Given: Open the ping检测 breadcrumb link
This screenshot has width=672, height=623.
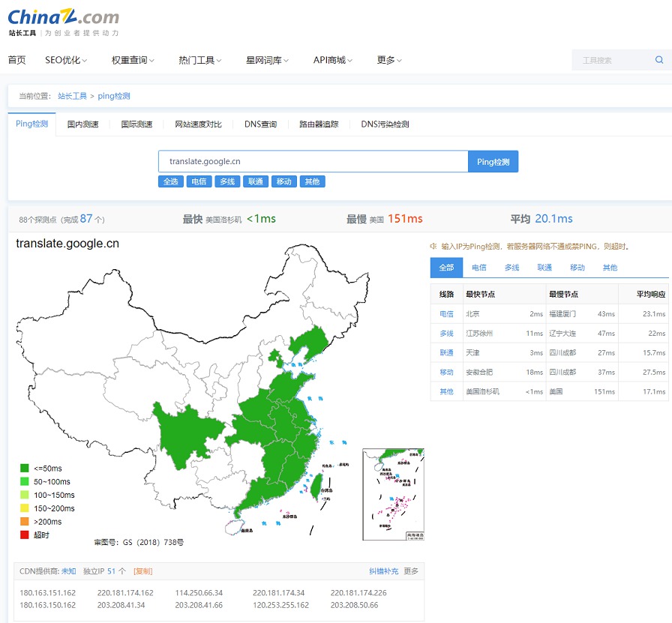Looking at the screenshot, I should [114, 96].
